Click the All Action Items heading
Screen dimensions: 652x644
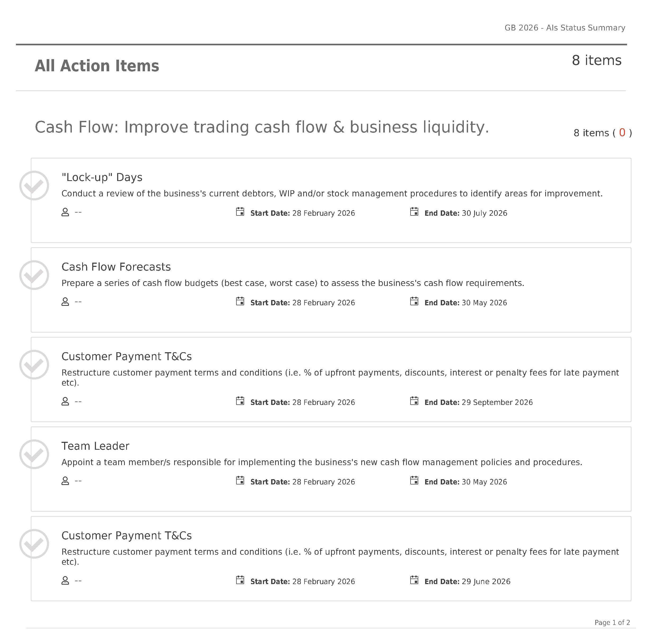pos(97,66)
